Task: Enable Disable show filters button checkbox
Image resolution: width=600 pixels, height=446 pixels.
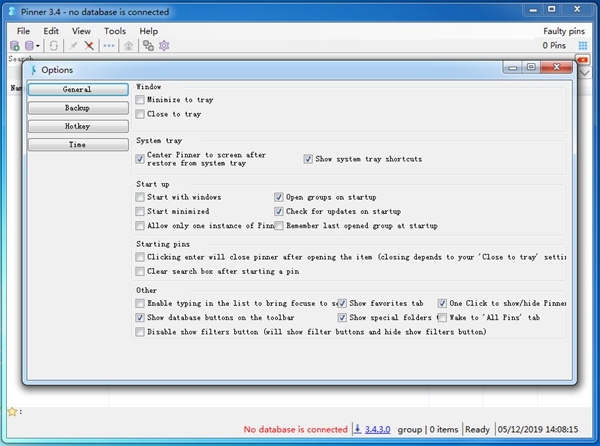Action: 140,332
